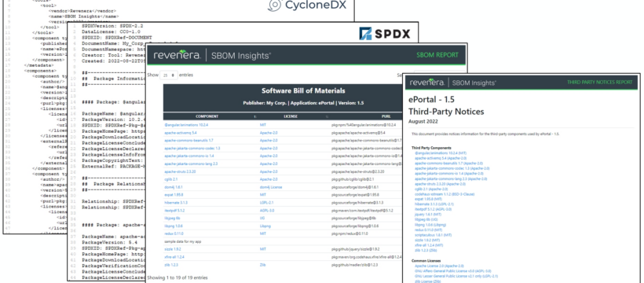Open @angular/animations 10.2.4 component link in SBOM table

pos(187,124)
